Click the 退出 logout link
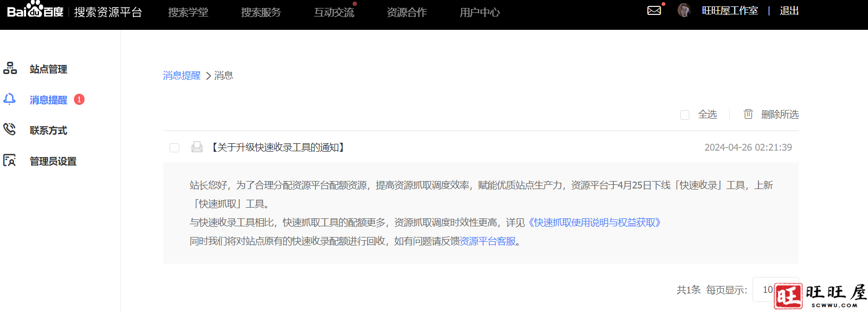 pyautogui.click(x=789, y=11)
